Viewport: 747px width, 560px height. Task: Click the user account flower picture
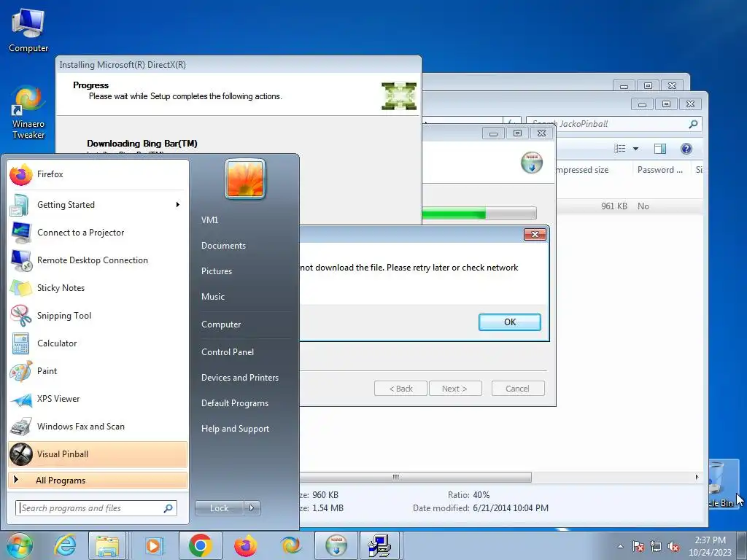[x=245, y=179]
